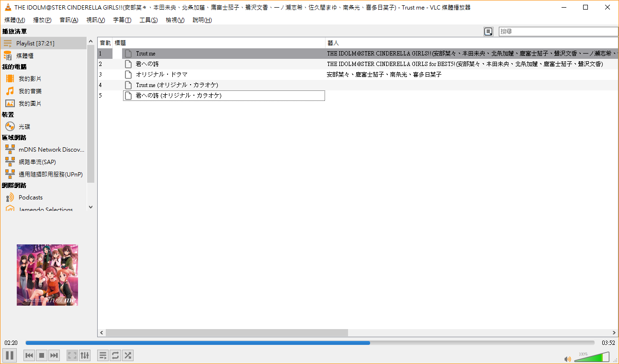Click the Trust me album art thumbnail
619x364 pixels.
coord(47,275)
